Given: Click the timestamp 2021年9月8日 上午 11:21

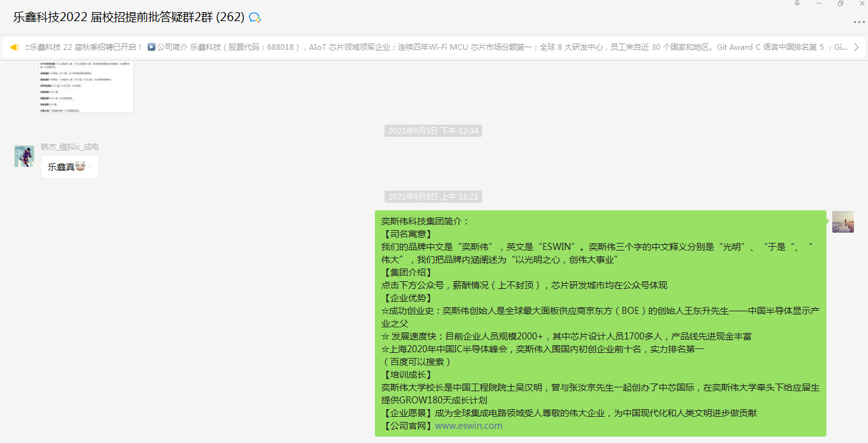Looking at the screenshot, I should (433, 197).
